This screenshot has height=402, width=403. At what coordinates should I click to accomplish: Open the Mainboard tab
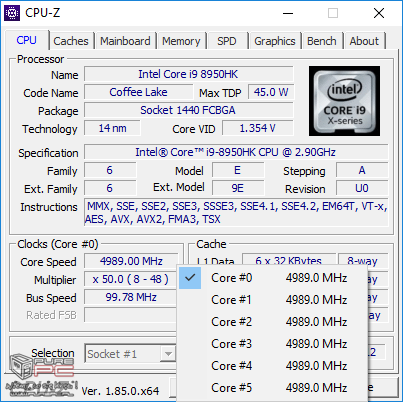(125, 41)
